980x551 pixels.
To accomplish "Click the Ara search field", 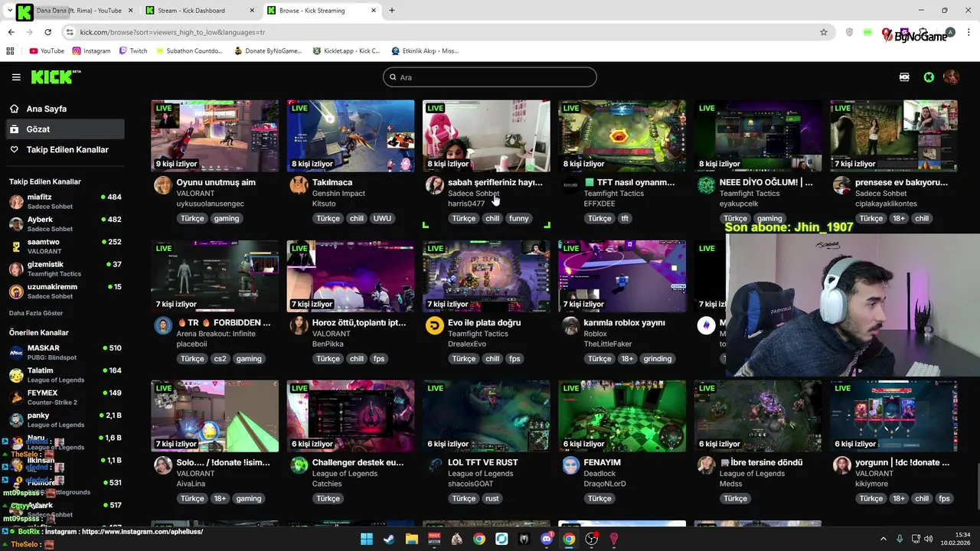I will point(490,77).
